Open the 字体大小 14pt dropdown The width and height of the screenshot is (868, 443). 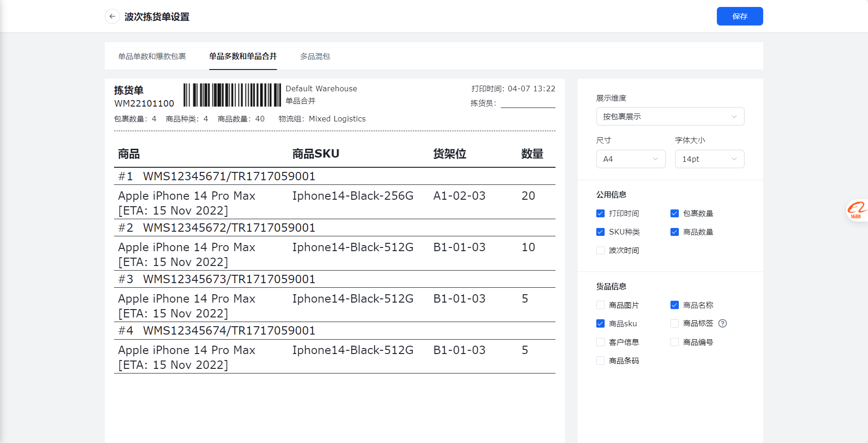(x=709, y=159)
